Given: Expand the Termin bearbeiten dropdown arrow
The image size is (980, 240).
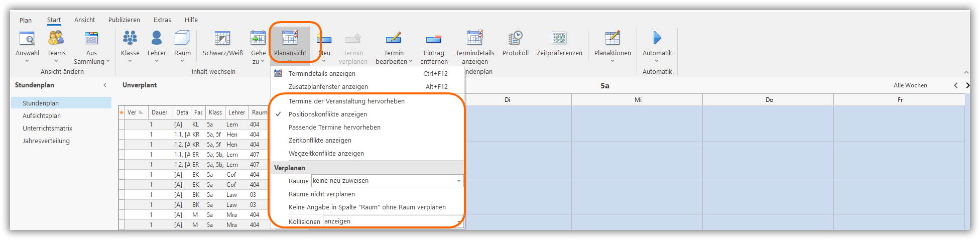Looking at the screenshot, I should coord(411,61).
